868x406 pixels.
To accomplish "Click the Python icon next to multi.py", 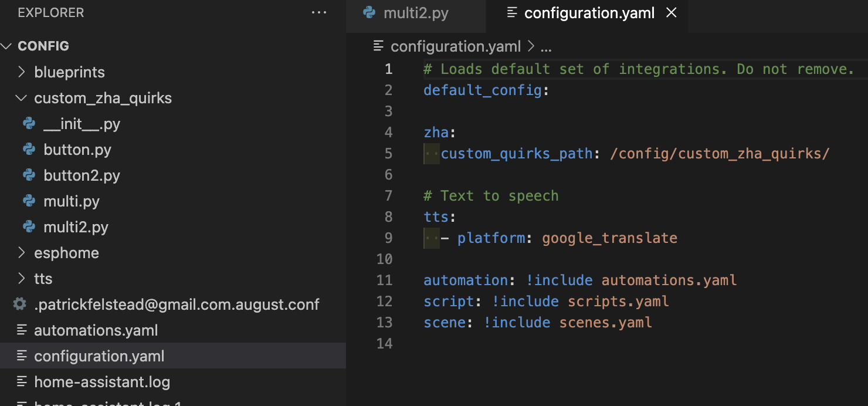I will point(29,201).
